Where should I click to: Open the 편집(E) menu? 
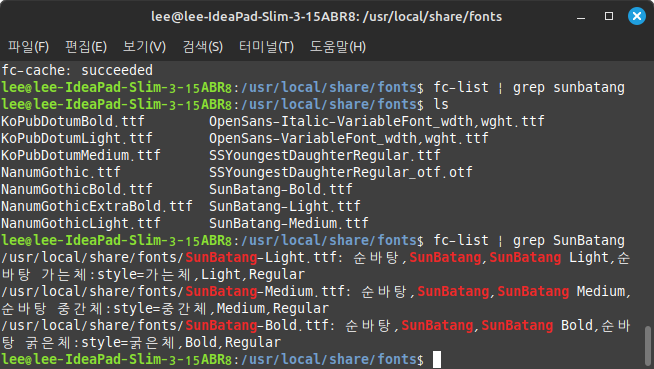click(x=86, y=47)
